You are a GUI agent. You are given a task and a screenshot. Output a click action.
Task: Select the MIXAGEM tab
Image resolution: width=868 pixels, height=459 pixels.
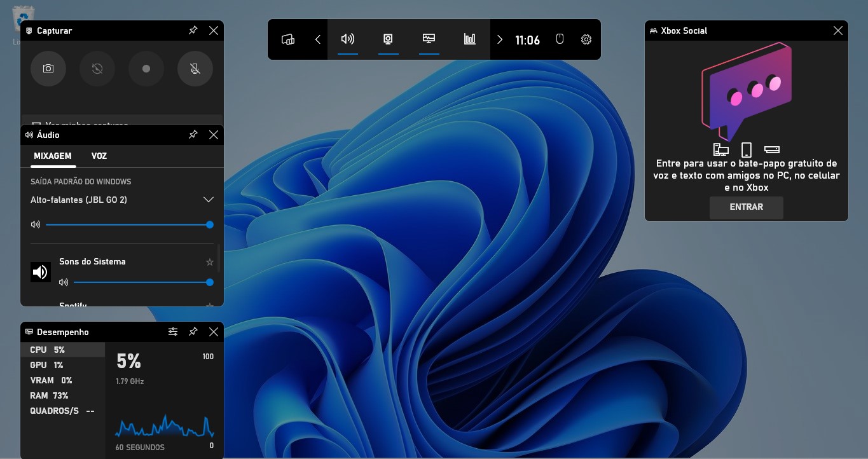tap(53, 156)
